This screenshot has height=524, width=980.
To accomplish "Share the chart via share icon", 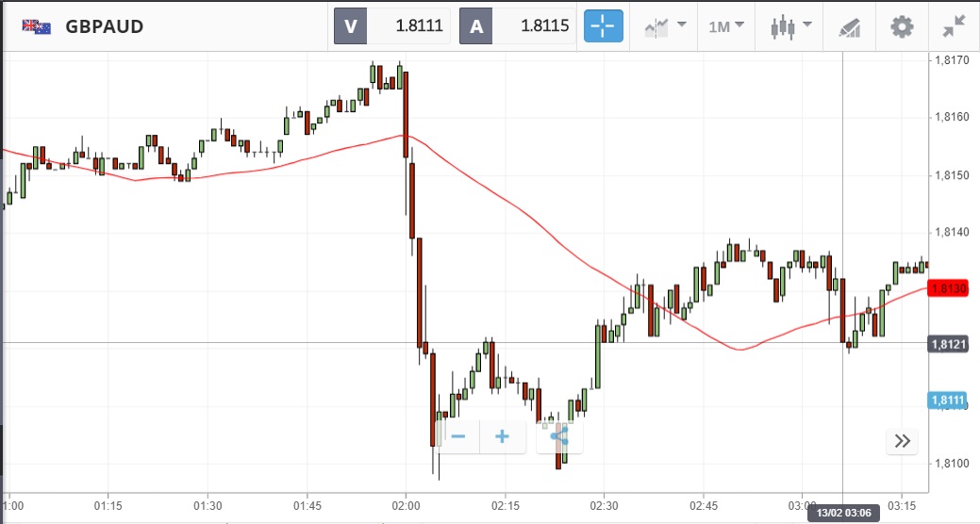I will (559, 436).
